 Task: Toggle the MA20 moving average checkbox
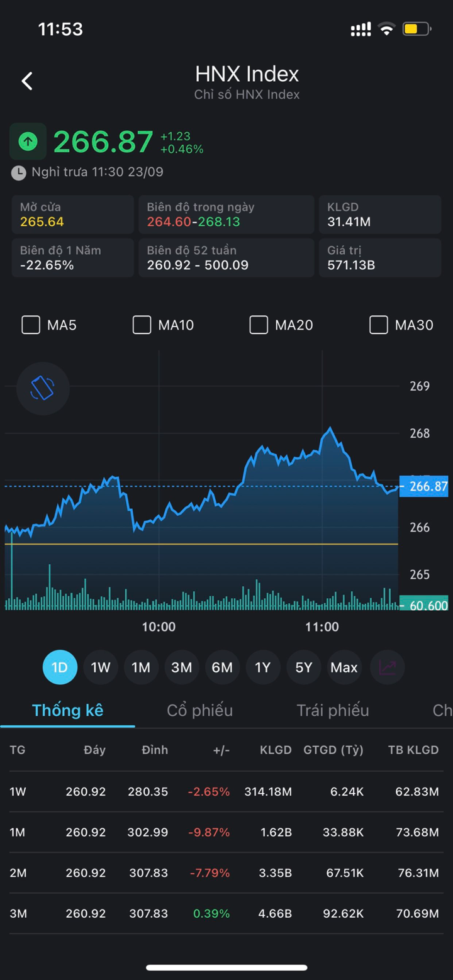coord(259,325)
